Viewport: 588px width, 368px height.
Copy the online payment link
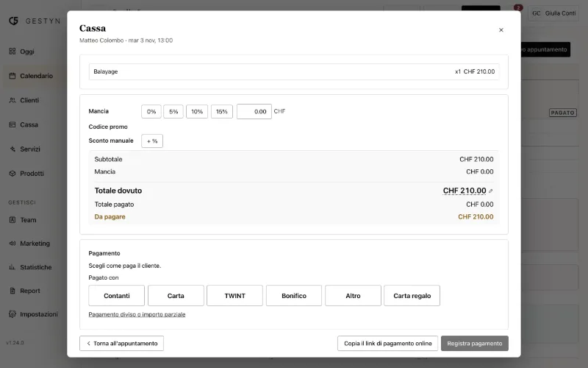388,343
